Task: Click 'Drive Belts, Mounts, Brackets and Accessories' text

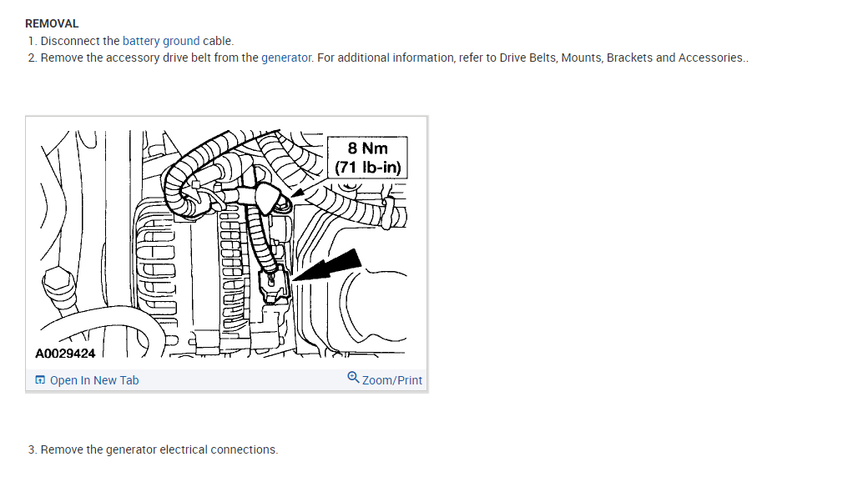Action: (621, 58)
